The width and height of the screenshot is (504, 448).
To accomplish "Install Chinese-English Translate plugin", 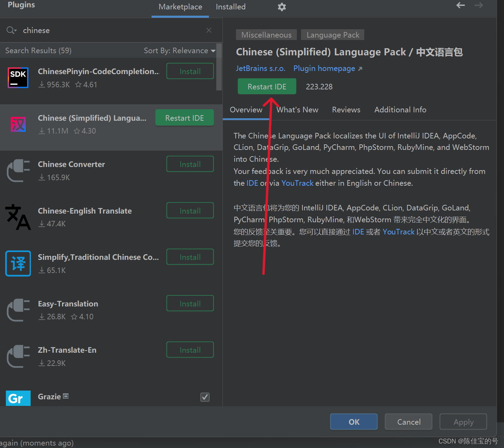I will pos(190,211).
